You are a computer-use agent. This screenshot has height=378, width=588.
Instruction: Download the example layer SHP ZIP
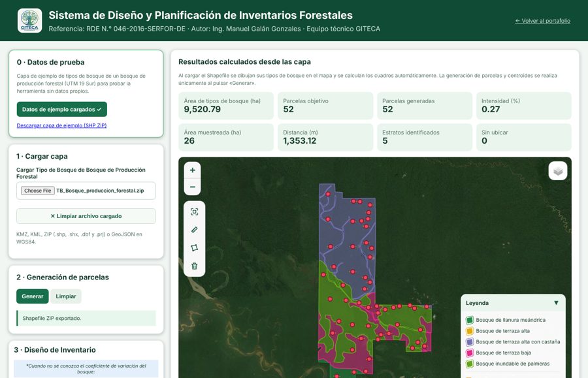click(x=61, y=125)
